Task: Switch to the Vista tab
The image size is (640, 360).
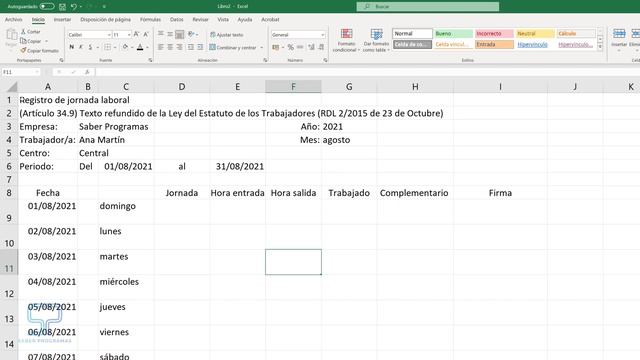Action: click(223, 20)
